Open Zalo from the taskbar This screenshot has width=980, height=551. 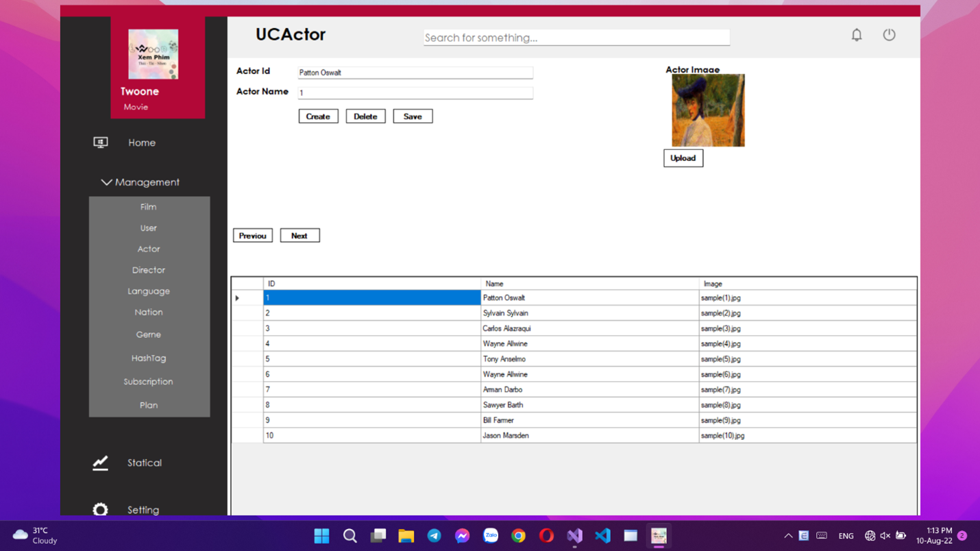[x=490, y=536]
